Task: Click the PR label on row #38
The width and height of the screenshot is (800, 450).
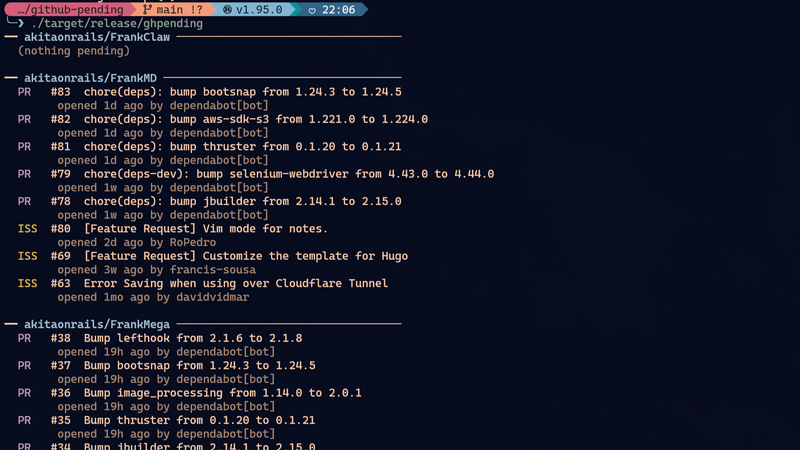Action: pyautogui.click(x=24, y=338)
